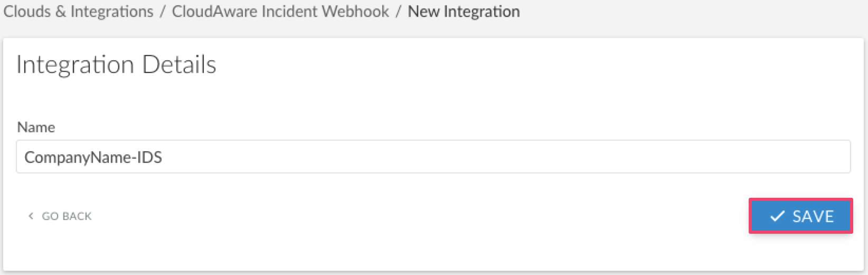Click the GO BACK link text
Viewport: 868px width, 275px height.
(67, 216)
